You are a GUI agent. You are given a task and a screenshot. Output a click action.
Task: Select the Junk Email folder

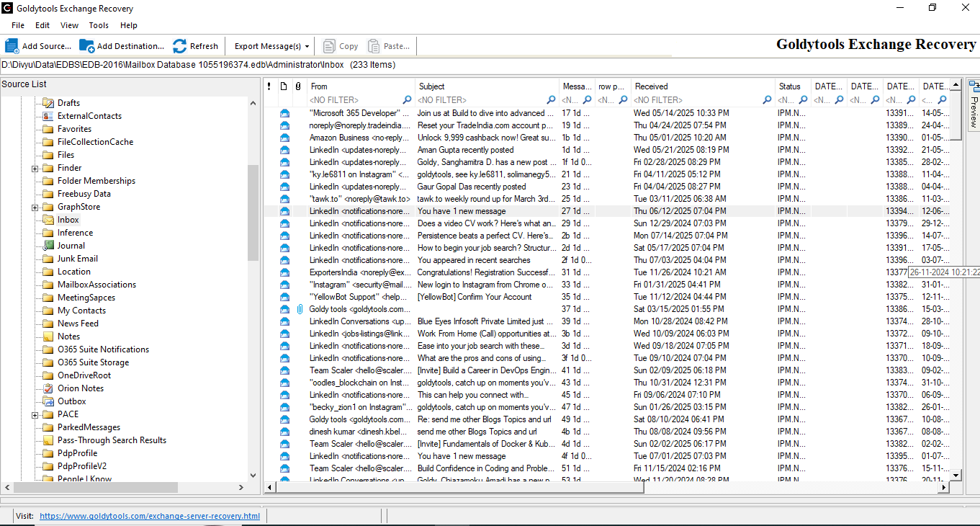(x=77, y=259)
